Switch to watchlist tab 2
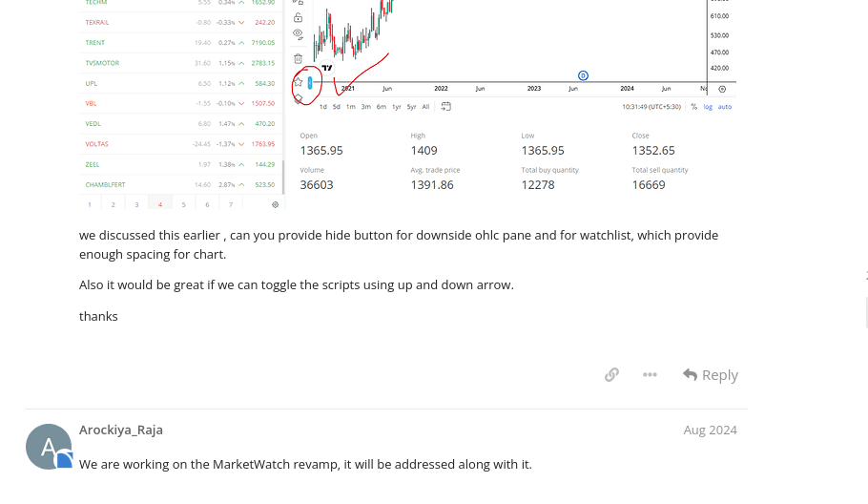Screen dimensions: 868x504 tap(113, 204)
